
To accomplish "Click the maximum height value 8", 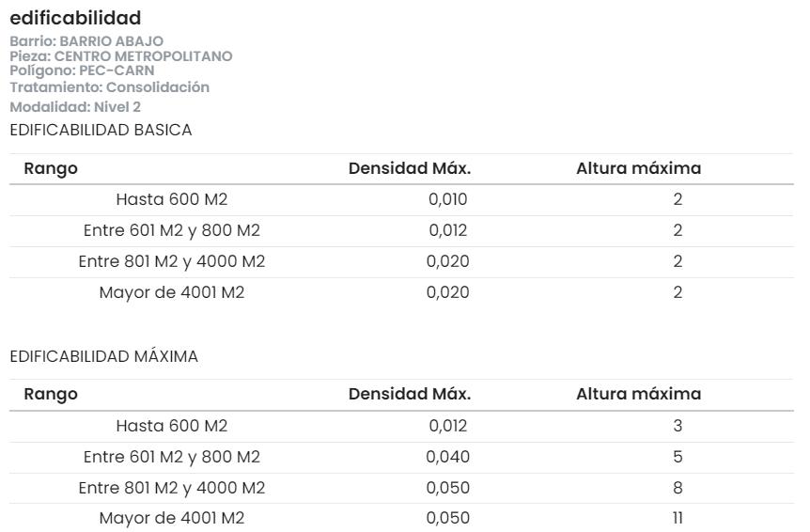I will coord(678,489).
